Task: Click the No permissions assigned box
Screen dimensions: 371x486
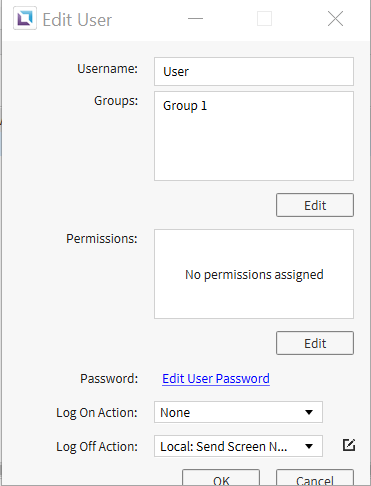Action: point(254,274)
